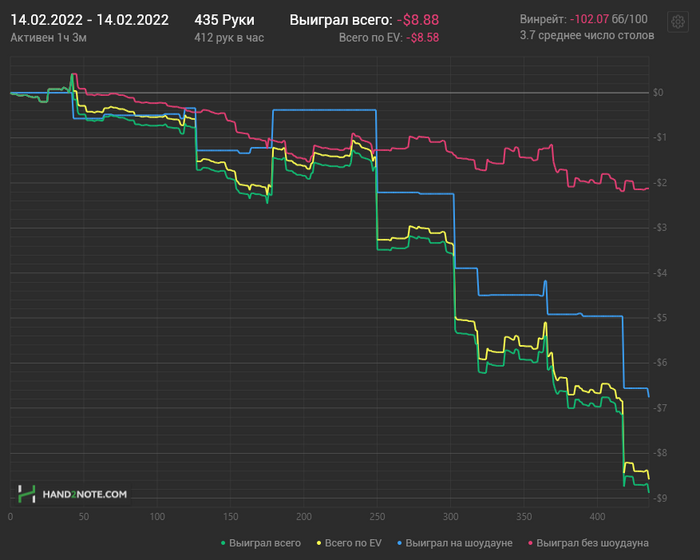Click the green legend dot for Выиграл всего

[223, 543]
